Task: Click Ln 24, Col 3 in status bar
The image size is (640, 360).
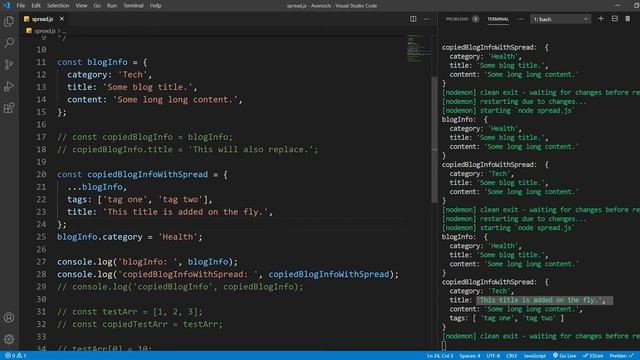Action: (x=440, y=356)
